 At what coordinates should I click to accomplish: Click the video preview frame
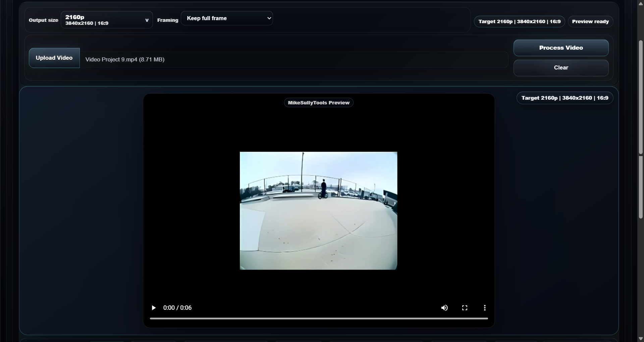pos(319,210)
